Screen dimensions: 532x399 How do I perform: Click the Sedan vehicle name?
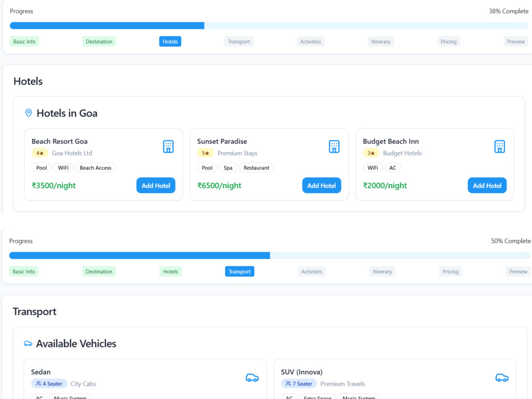[41, 372]
